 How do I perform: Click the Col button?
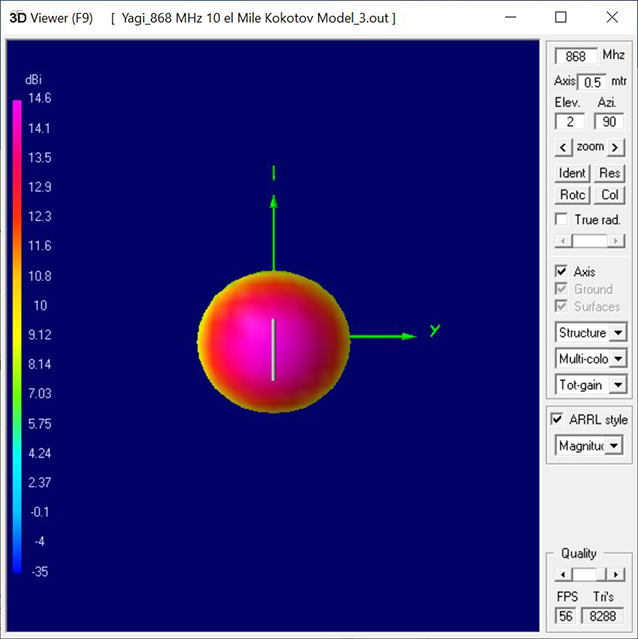pos(609,195)
